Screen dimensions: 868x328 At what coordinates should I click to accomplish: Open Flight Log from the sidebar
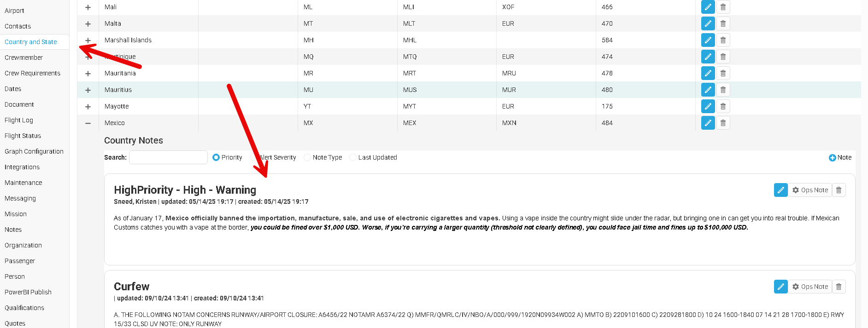(x=19, y=120)
